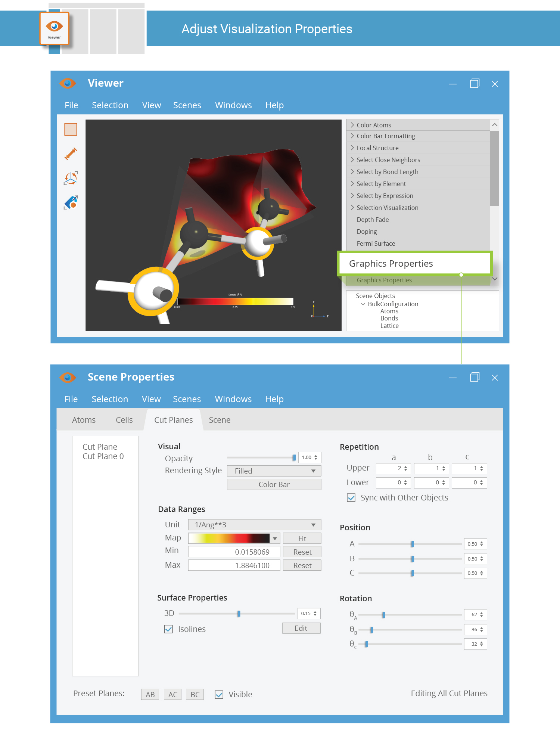Open Scenes menu in Viewer window

pyautogui.click(x=187, y=105)
